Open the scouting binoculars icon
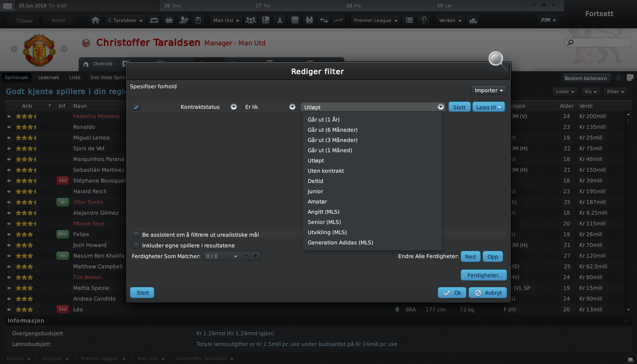 309,20
